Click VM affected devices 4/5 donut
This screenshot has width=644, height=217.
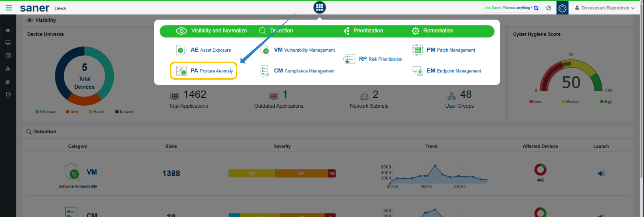point(540,170)
